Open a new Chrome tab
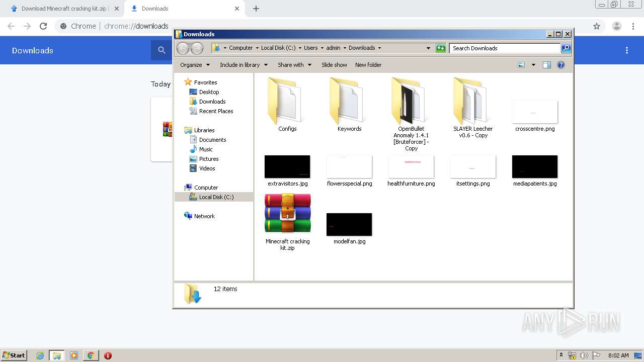The height and width of the screenshot is (362, 644). [x=256, y=9]
